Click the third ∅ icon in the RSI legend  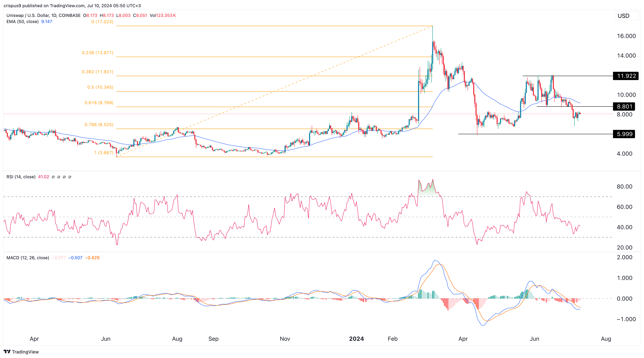coord(64,177)
